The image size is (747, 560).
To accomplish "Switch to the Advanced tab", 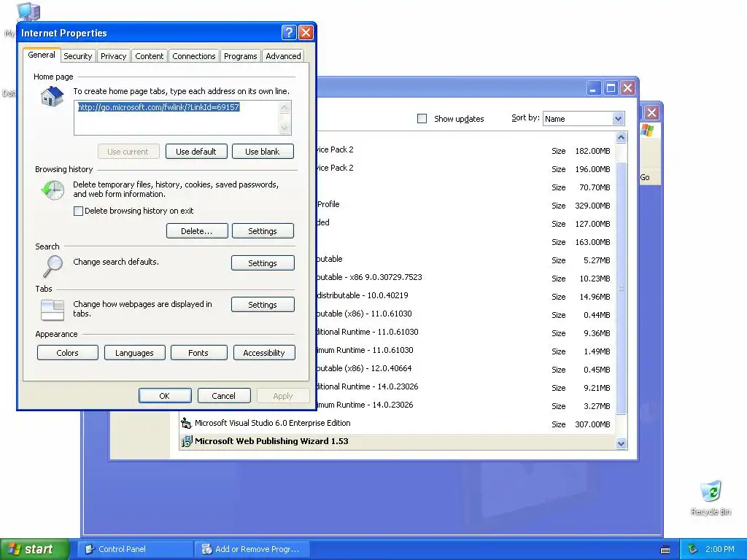I will pyautogui.click(x=283, y=56).
